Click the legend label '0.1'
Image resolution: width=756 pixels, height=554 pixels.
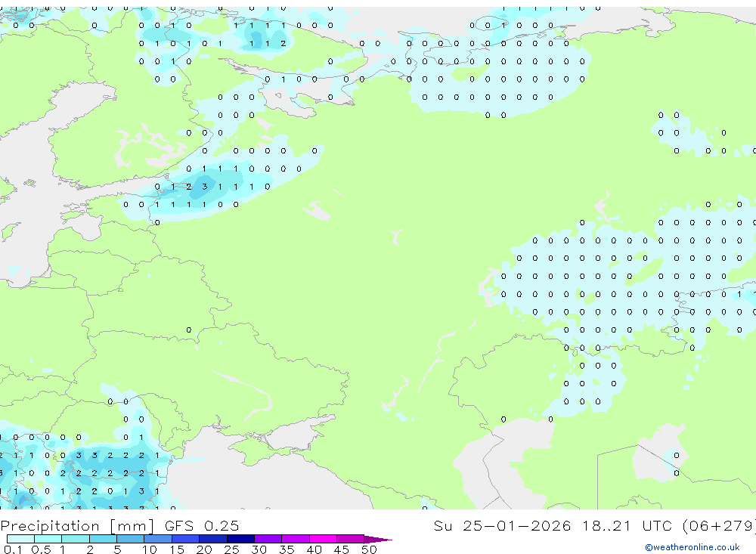point(13,549)
